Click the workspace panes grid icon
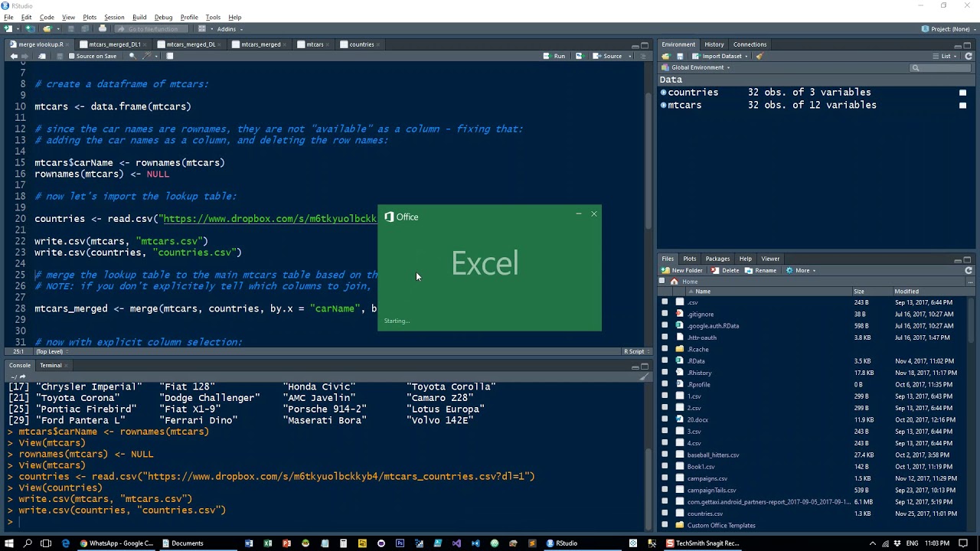The height and width of the screenshot is (551, 980). 202,29
